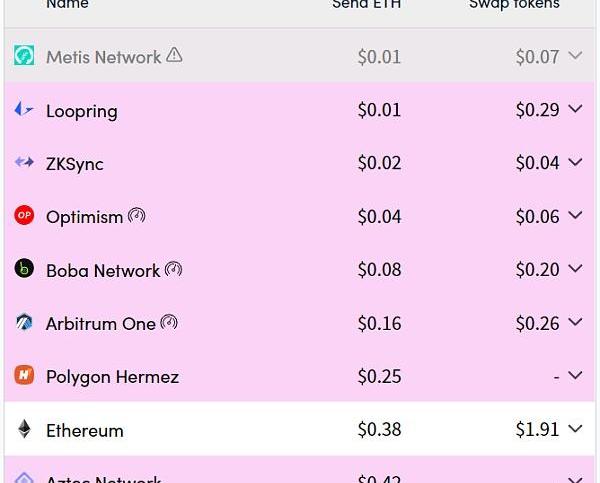Expand the Ethereum row details
This screenshot has height=483, width=600.
[x=575, y=430]
